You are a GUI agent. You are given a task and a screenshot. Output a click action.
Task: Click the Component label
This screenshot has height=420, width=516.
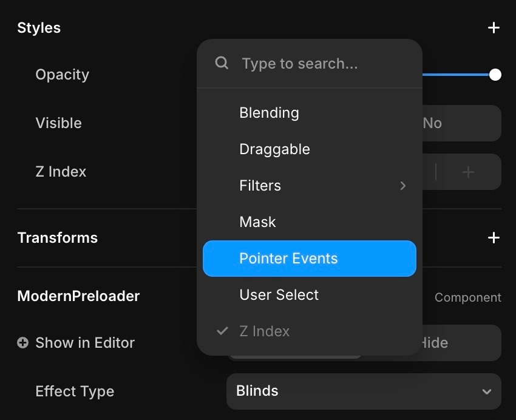[x=467, y=297]
